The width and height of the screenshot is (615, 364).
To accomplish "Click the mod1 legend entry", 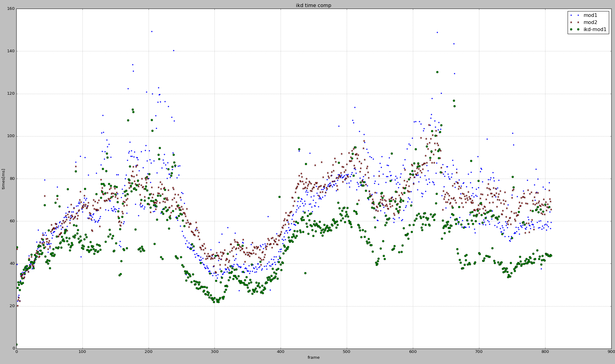I will pos(590,15).
